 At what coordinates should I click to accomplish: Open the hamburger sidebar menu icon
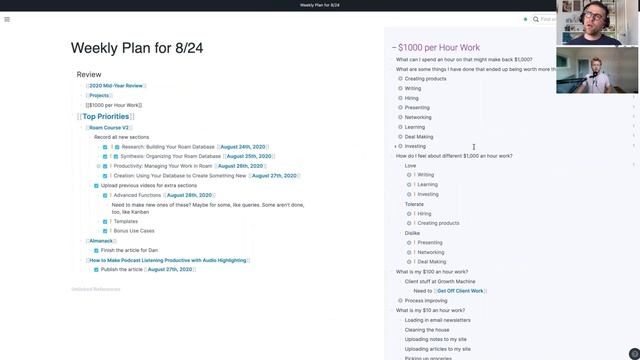(x=7, y=19)
